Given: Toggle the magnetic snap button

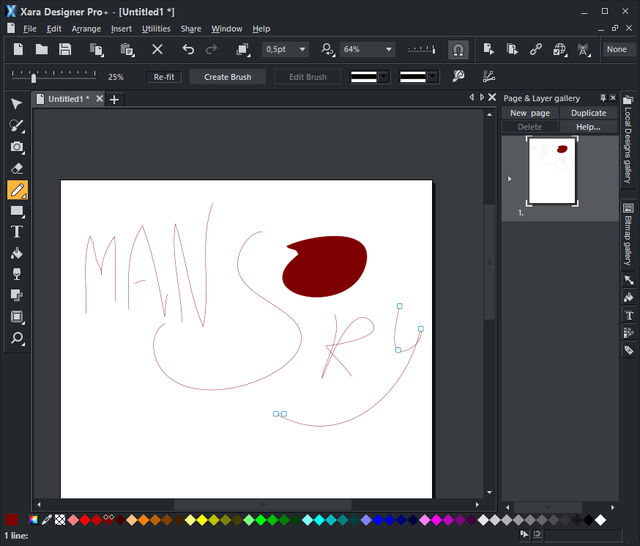Looking at the screenshot, I should click(x=457, y=49).
